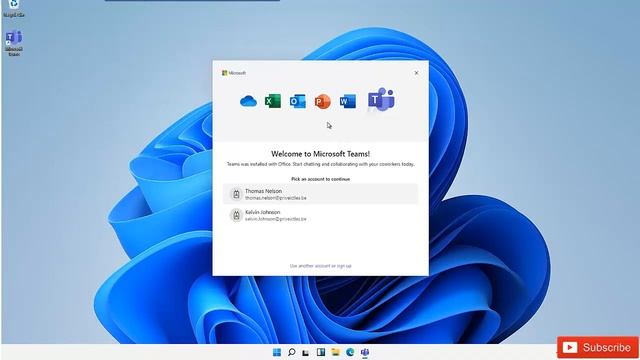The image size is (640, 360).
Task: Open the Widgets panel from the taskbar
Action: coord(321,352)
